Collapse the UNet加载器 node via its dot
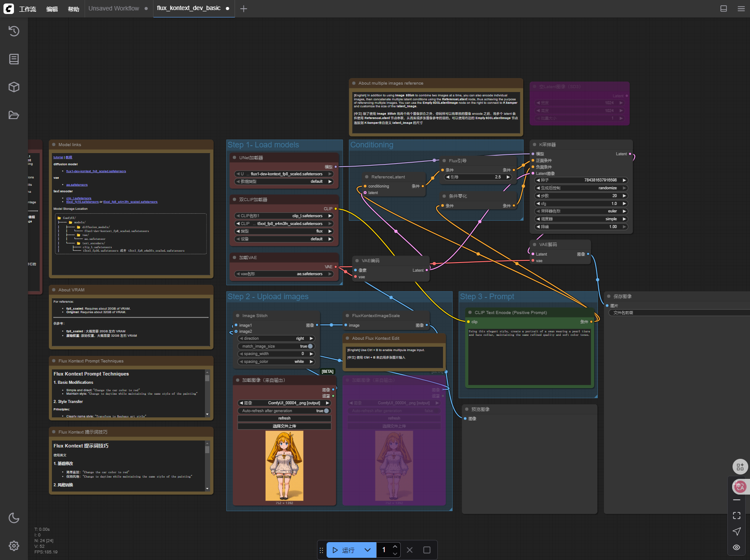750x560 pixels. pos(235,157)
